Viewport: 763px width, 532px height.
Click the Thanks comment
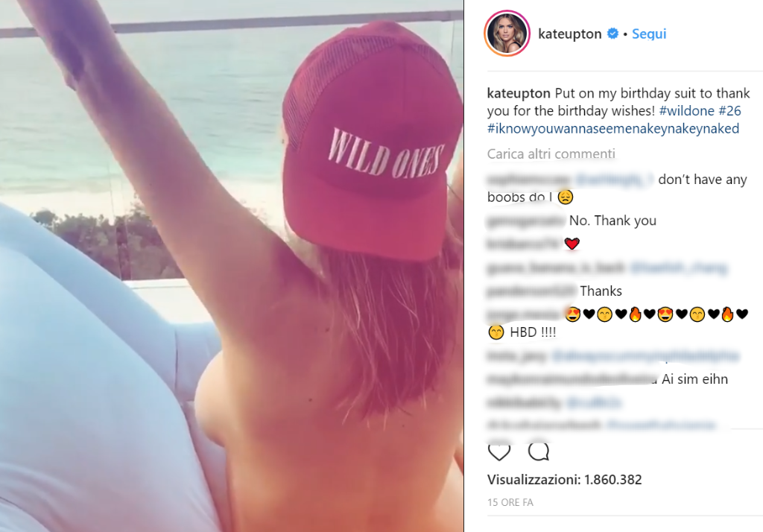[x=601, y=291]
